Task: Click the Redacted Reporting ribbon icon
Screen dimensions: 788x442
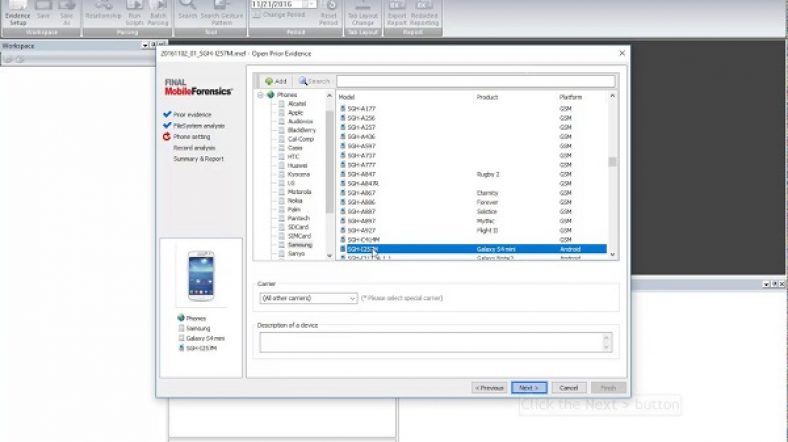Action: 424,13
